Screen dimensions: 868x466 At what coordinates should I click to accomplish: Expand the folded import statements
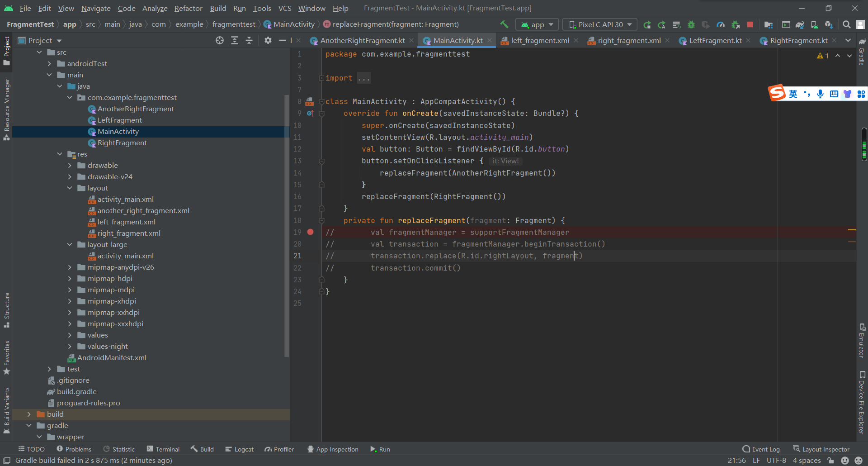[321, 78]
